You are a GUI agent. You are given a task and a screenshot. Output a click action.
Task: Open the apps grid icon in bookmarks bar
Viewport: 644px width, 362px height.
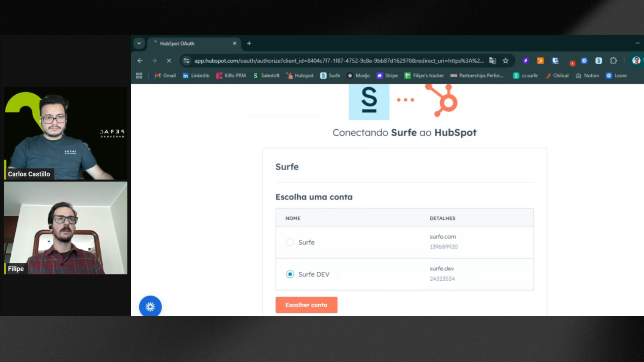point(139,76)
